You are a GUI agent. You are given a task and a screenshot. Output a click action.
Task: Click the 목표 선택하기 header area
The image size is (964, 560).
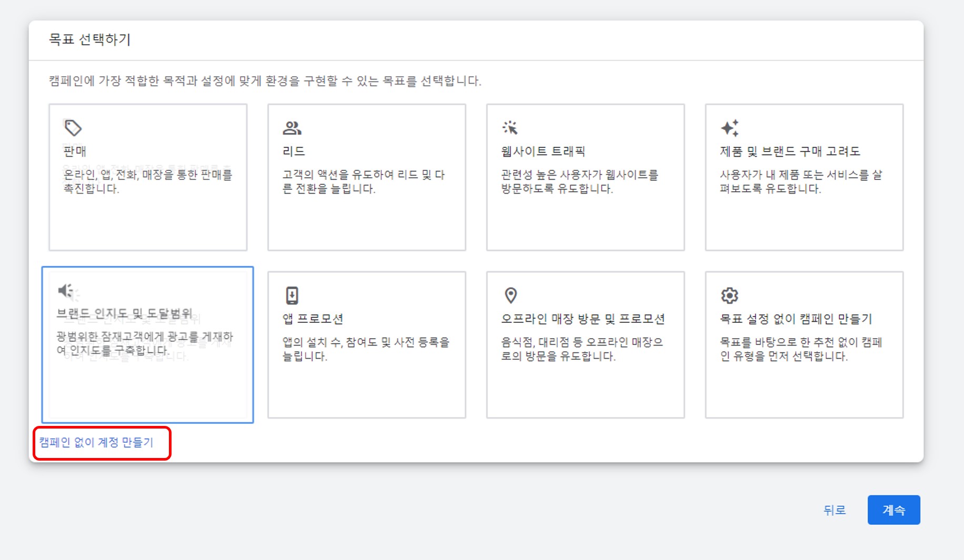[90, 37]
